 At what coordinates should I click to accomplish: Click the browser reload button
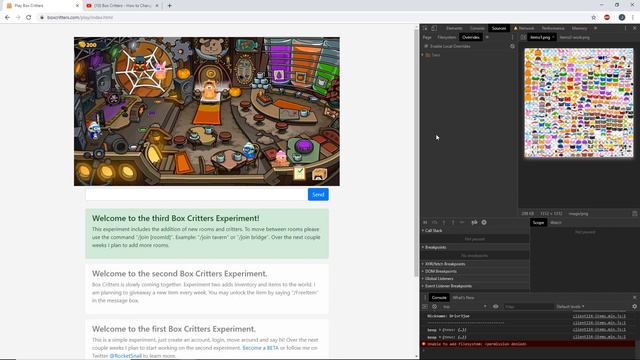pyautogui.click(x=29, y=18)
